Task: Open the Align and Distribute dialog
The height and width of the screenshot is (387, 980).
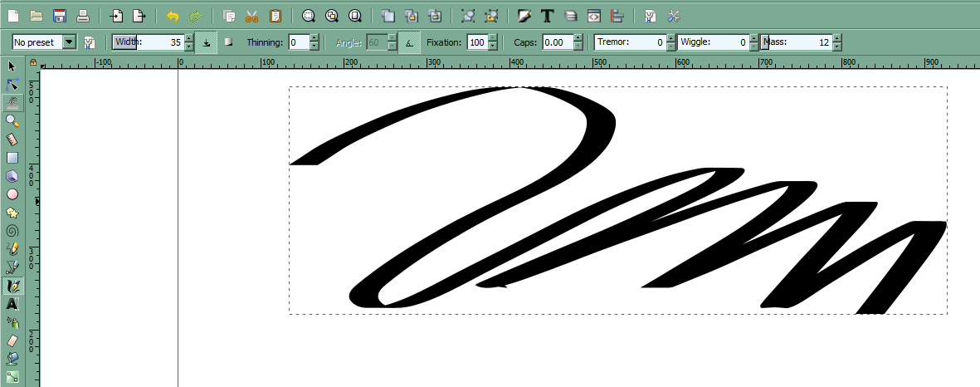Action: point(616,16)
